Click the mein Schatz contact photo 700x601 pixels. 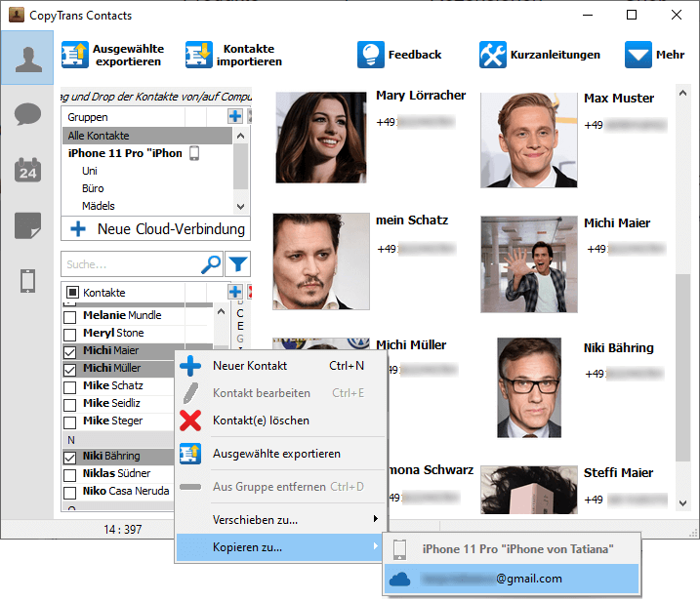click(x=321, y=261)
